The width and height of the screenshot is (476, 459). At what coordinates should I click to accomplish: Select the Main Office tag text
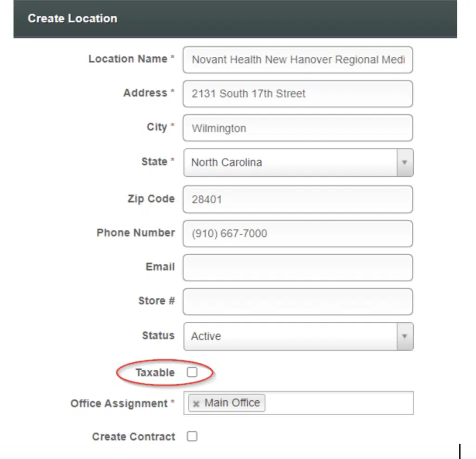[x=232, y=403]
